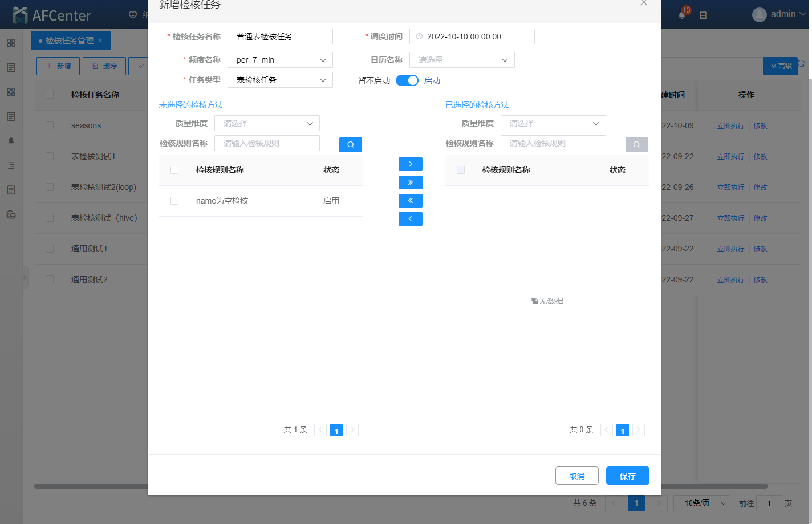
Task: Close the dialog with X icon
Action: (643, 3)
